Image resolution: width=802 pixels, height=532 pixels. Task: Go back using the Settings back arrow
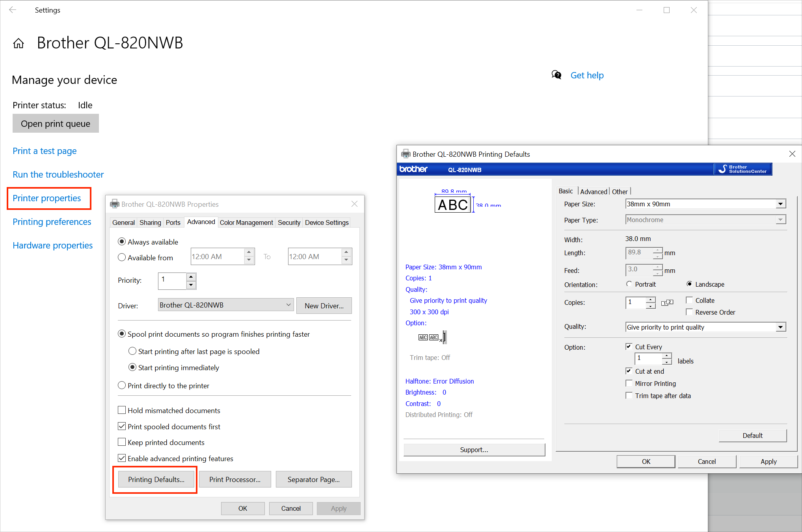pyautogui.click(x=13, y=10)
